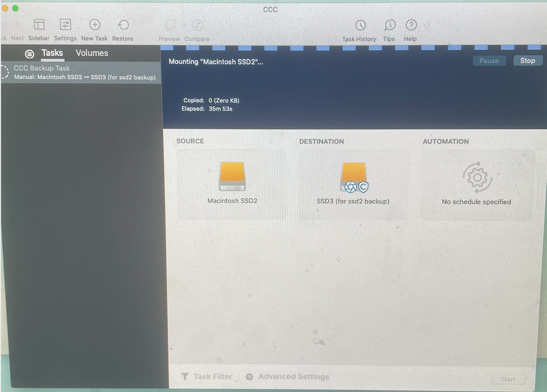
Task: Click the Macintosh SSD2 source drive icon
Action: (x=233, y=176)
